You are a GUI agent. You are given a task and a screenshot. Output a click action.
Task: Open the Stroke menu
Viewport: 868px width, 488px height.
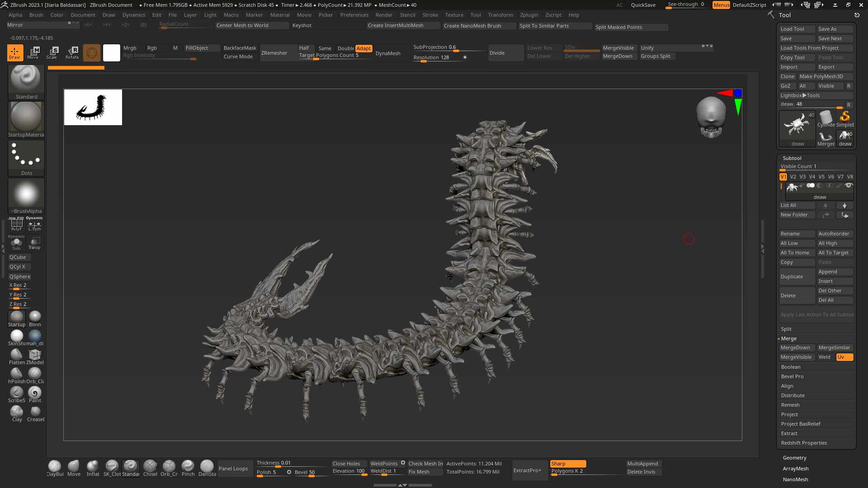[x=430, y=15]
